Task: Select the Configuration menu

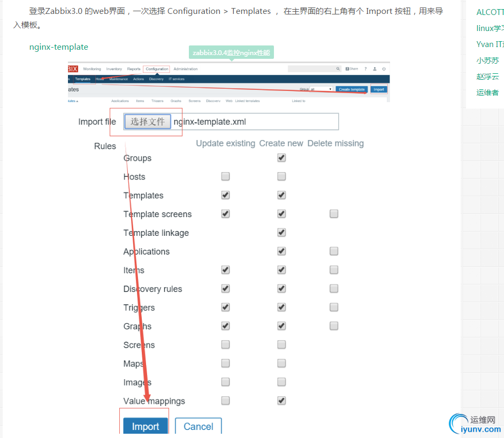Action: [157, 69]
